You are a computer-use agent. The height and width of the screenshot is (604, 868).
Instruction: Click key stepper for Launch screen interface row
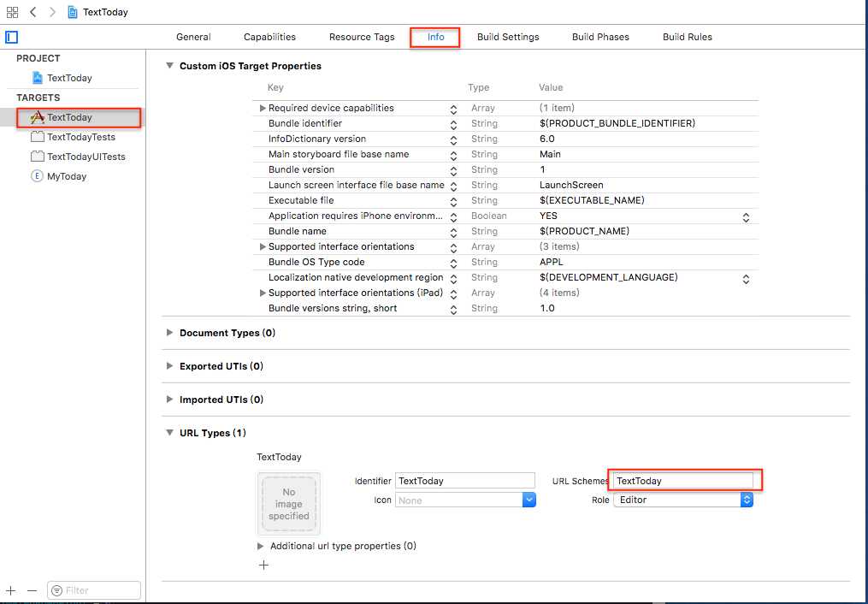point(453,187)
